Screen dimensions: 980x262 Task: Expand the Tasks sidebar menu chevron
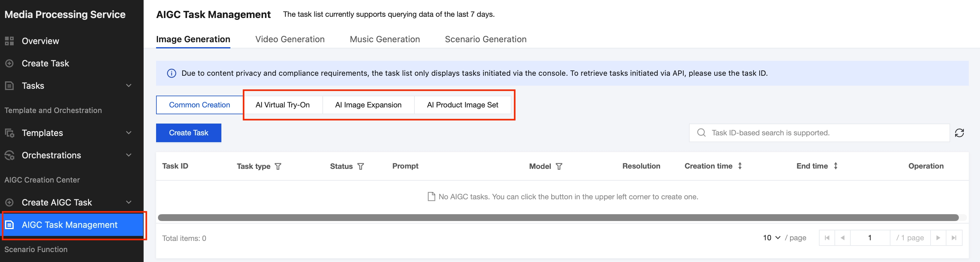tap(129, 86)
